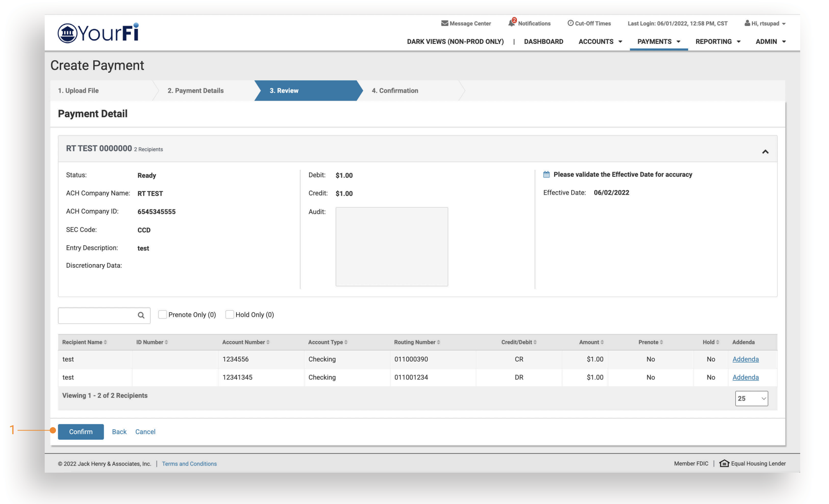
Task: Click the Effective Date calendar icon
Action: (547, 175)
